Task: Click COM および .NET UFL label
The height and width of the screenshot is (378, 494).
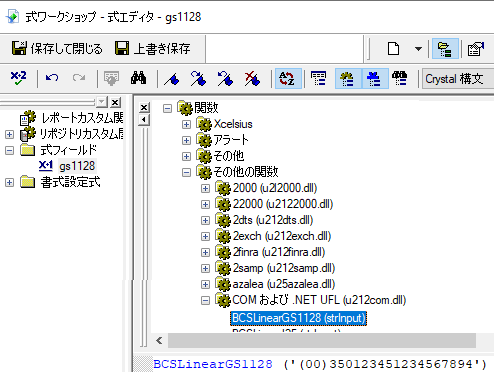Action: tap(319, 300)
